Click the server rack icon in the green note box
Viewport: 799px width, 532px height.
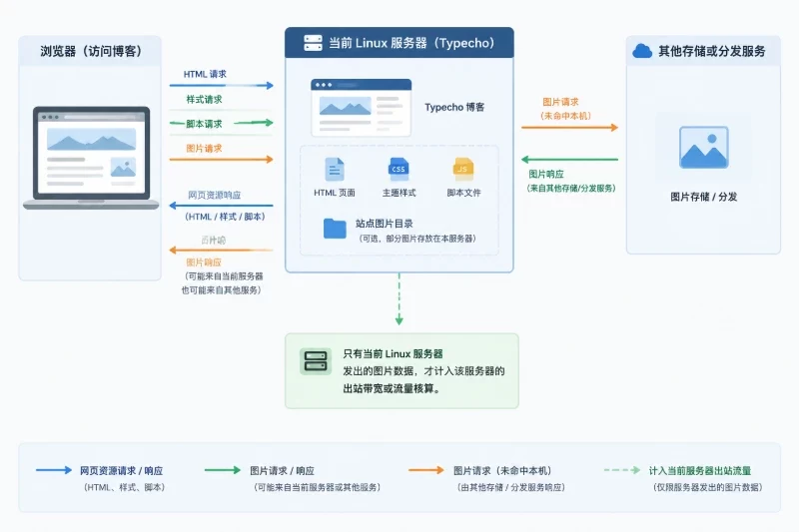pyautogui.click(x=315, y=361)
